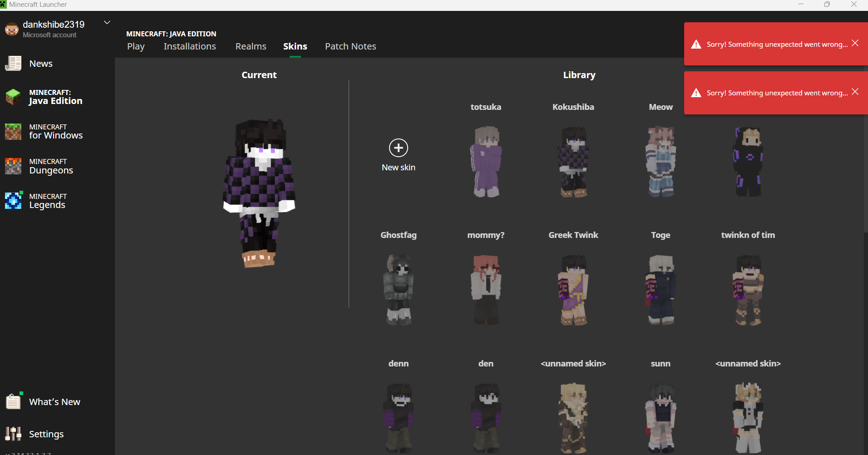Select the Kokushiba skin from library

[x=573, y=162]
